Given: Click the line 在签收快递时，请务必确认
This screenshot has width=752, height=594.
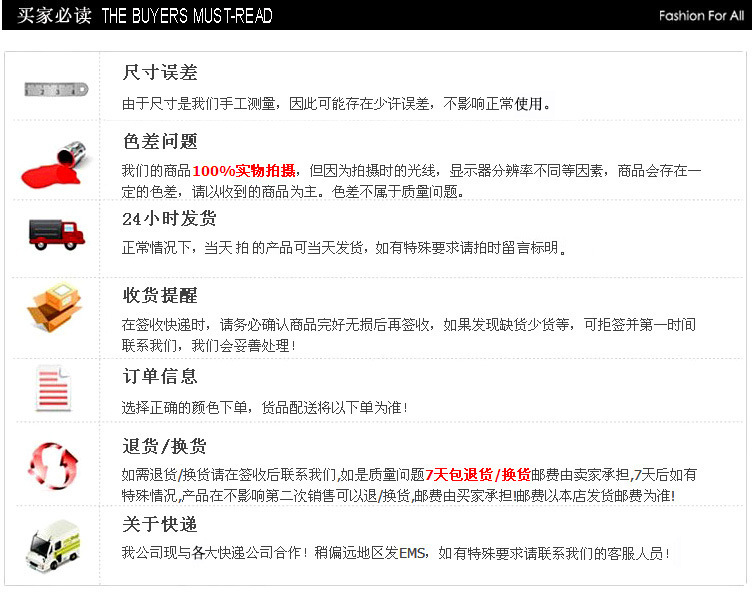Looking at the screenshot, I should [409, 325].
